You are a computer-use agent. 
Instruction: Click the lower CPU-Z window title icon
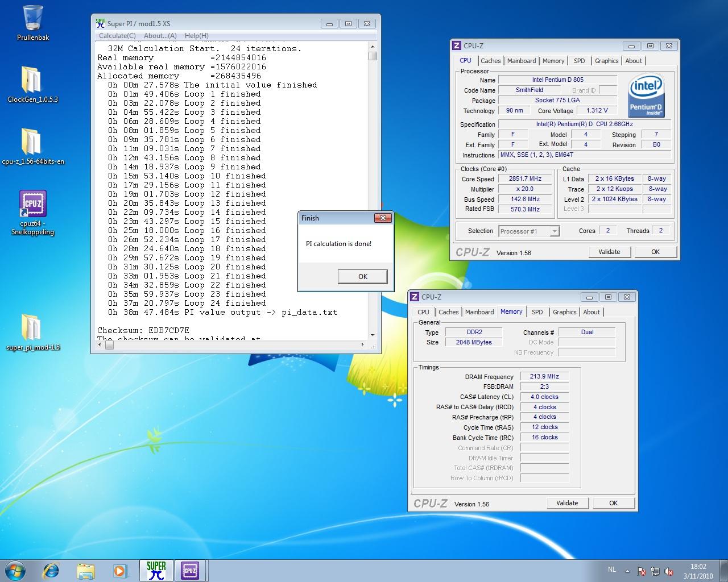pyautogui.click(x=415, y=297)
